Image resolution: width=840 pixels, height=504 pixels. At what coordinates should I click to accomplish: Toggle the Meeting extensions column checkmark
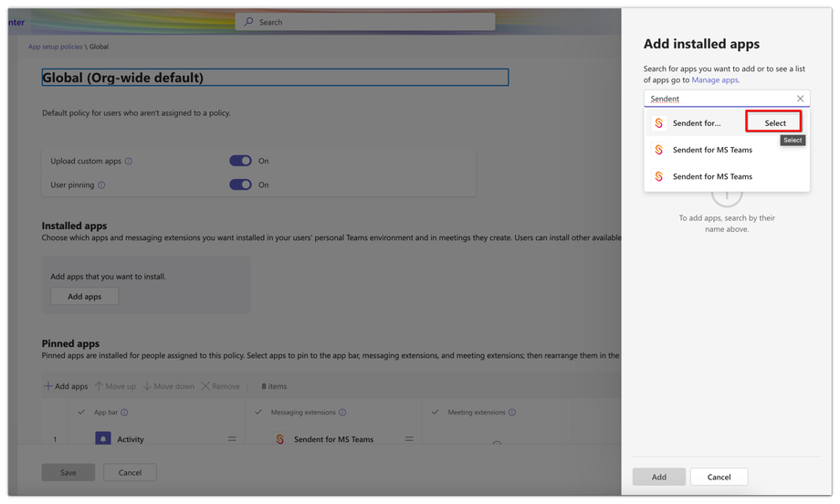coord(435,413)
